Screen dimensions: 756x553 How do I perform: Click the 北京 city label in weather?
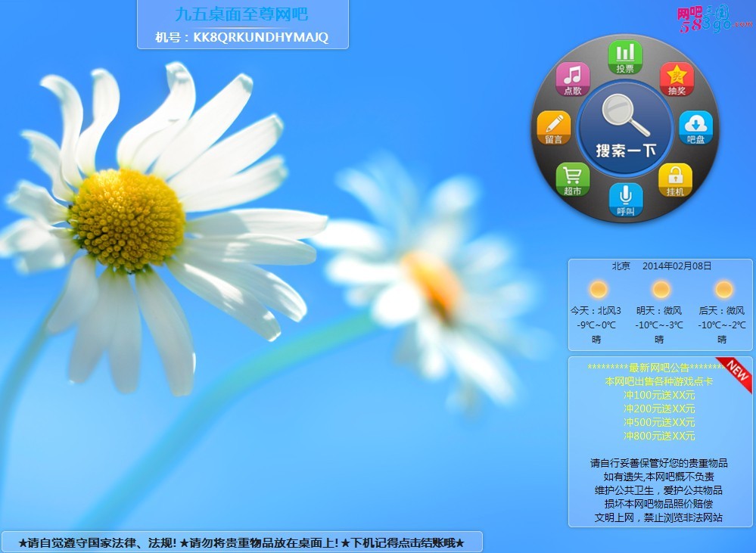click(621, 266)
